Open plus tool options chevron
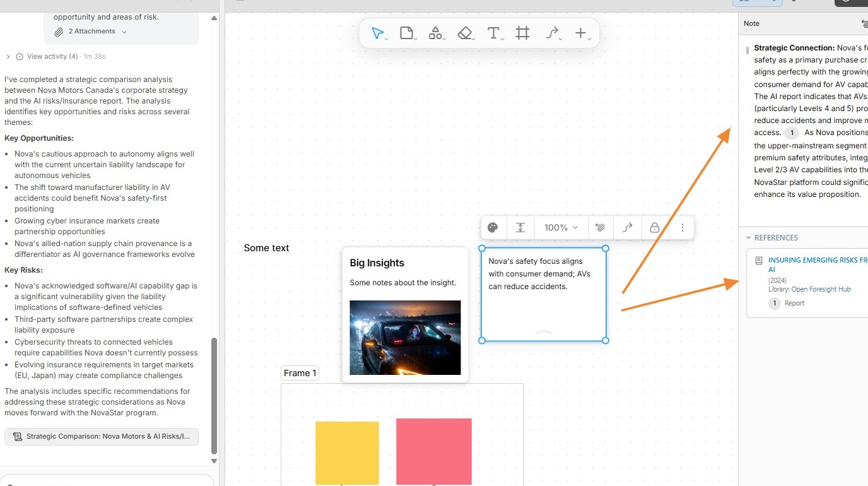This screenshot has height=486, width=868. pos(589,39)
